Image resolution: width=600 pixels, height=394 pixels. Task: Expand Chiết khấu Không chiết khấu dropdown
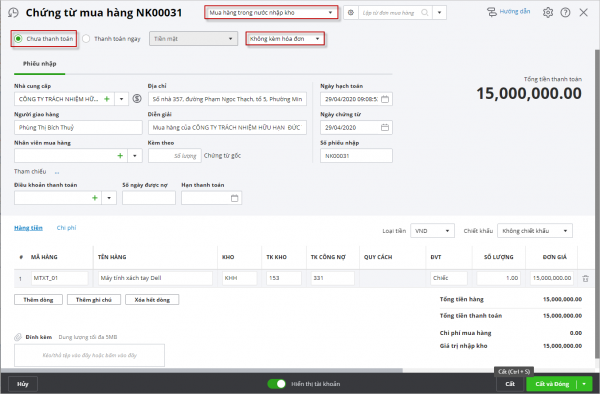coord(535,231)
